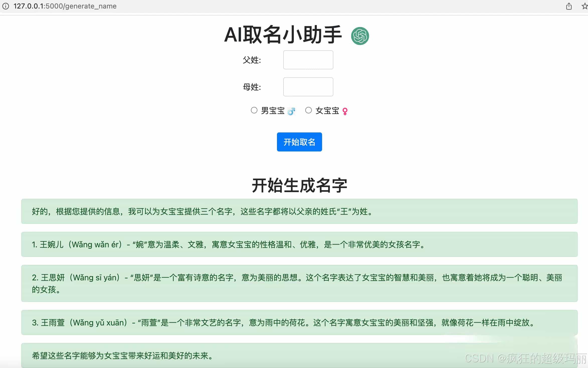This screenshot has width=588, height=368.
Task: Toggle the boy baby gender option
Action: click(254, 110)
